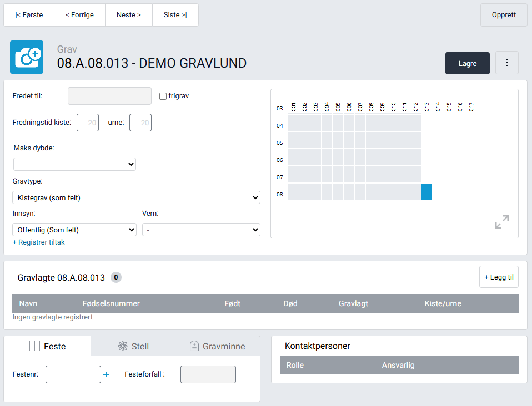
Task: Click the Festenr input field
Action: coord(73,374)
